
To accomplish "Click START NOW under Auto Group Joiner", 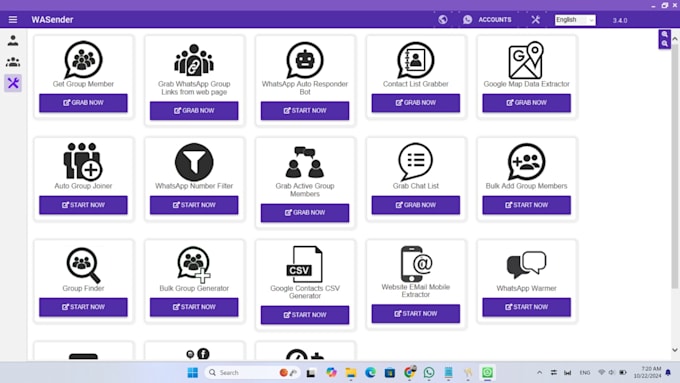I will coord(83,205).
